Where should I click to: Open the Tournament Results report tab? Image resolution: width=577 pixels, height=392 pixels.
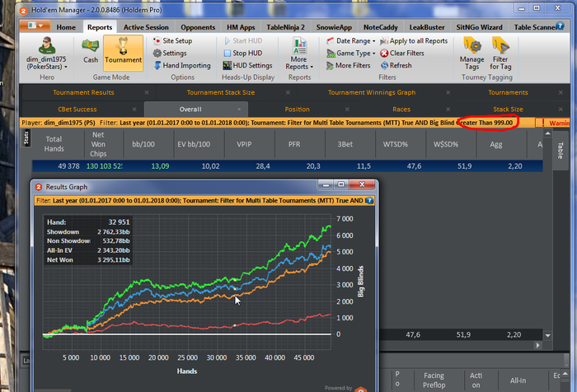tap(83, 92)
